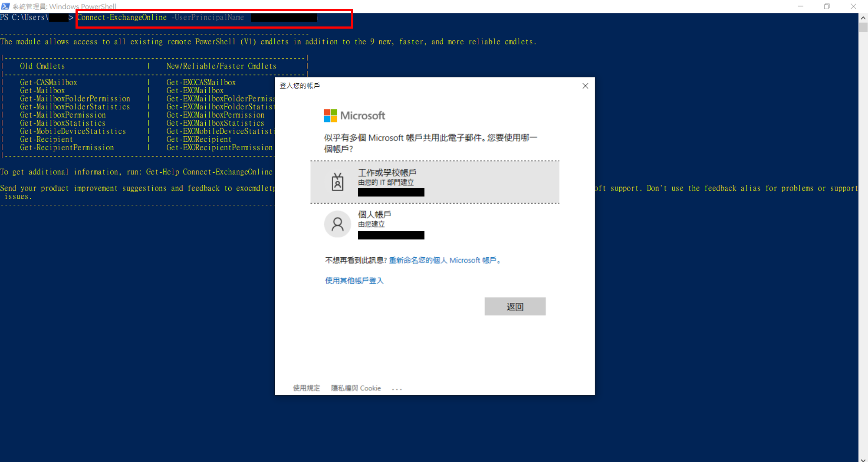Open the 隱私權與 Cookie footer link
Screen dimensions: 868x462
(355, 388)
